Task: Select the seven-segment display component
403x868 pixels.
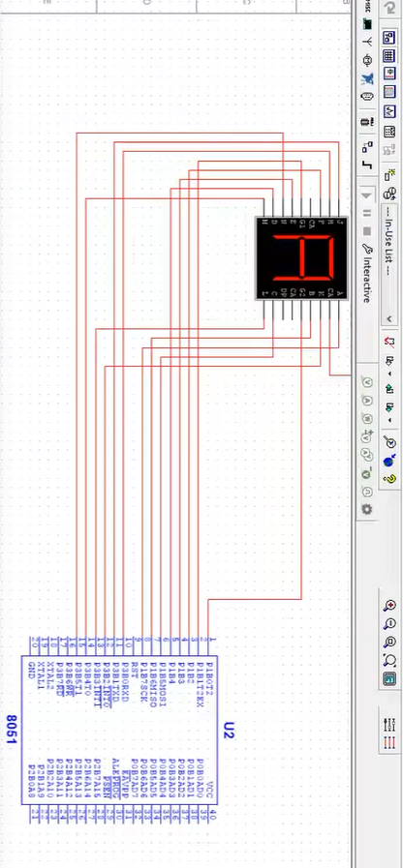Action: (302, 258)
